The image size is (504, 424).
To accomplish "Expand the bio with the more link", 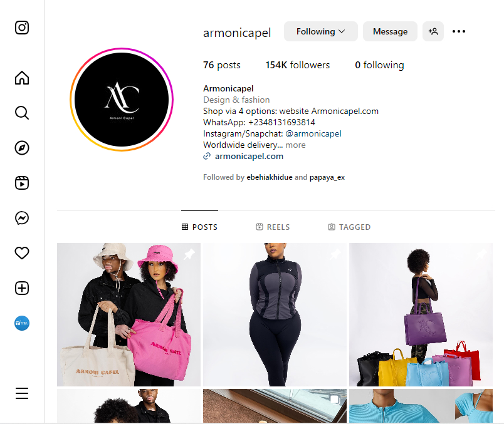I will (x=295, y=145).
